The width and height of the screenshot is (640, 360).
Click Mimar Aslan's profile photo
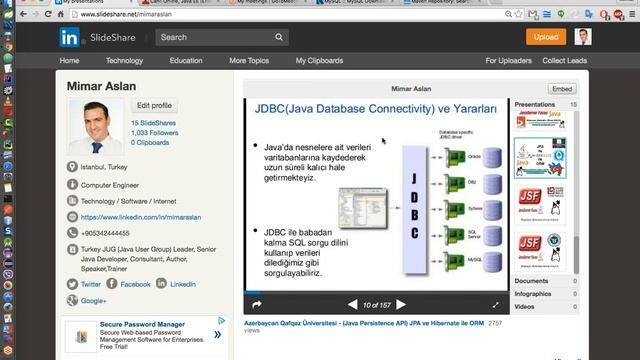[96, 127]
